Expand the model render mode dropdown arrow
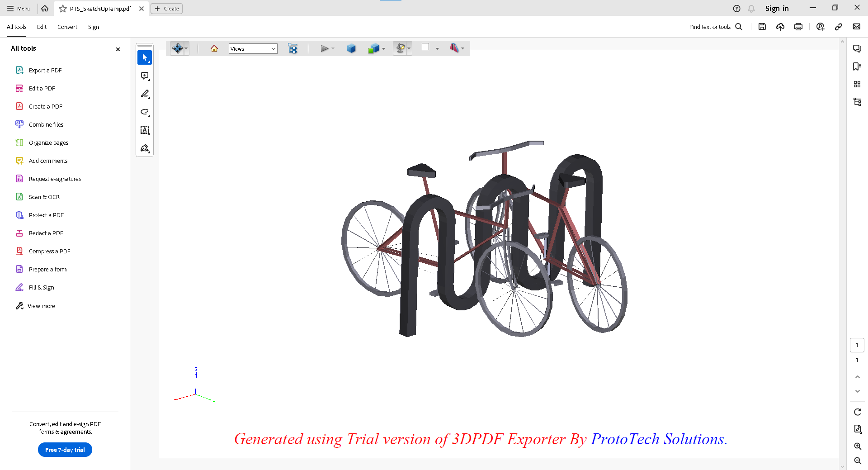Screen dimensions: 868x470 tap(383, 49)
